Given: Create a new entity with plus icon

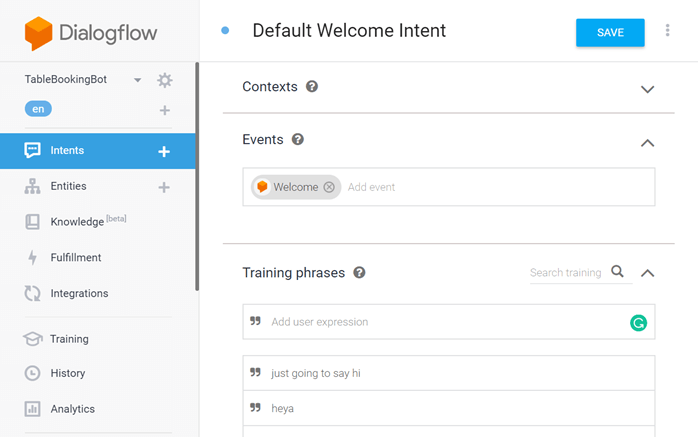Looking at the screenshot, I should pyautogui.click(x=164, y=187).
